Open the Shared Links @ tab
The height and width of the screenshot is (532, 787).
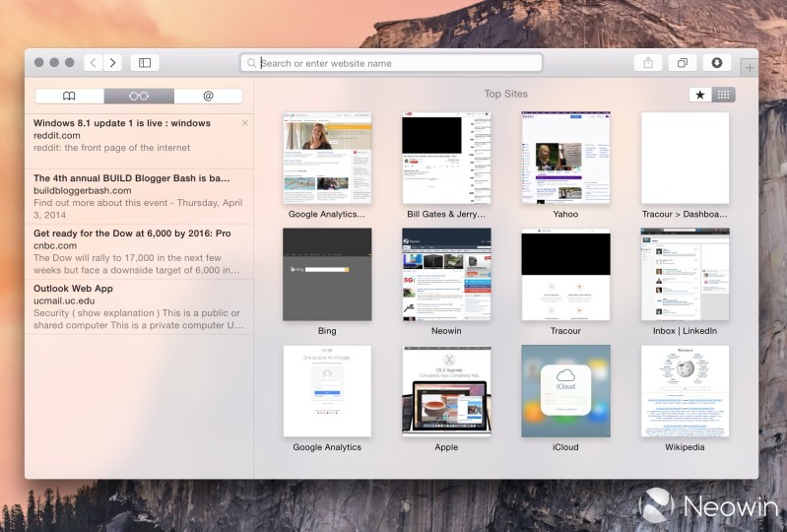coord(208,96)
